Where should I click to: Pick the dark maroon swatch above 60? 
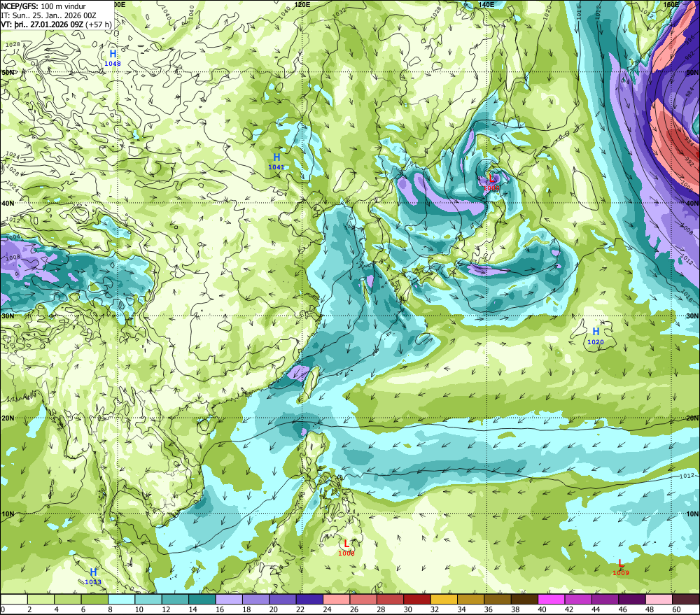coord(685,599)
